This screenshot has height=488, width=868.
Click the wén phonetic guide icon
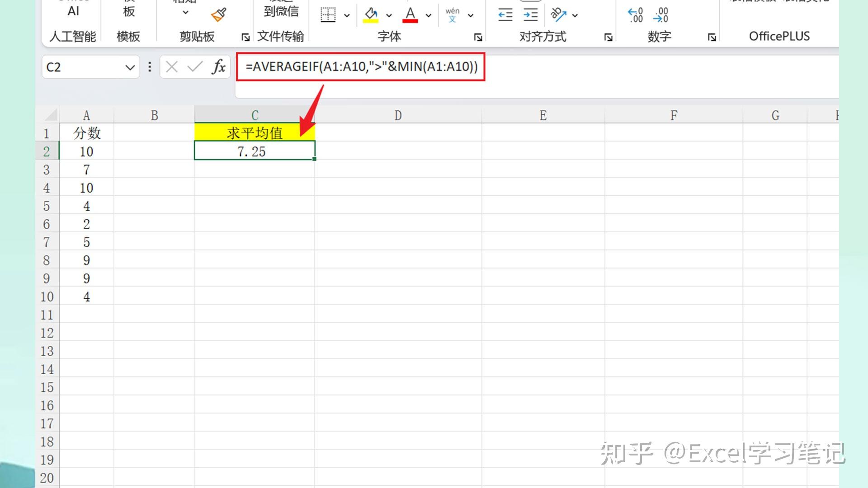(x=452, y=15)
